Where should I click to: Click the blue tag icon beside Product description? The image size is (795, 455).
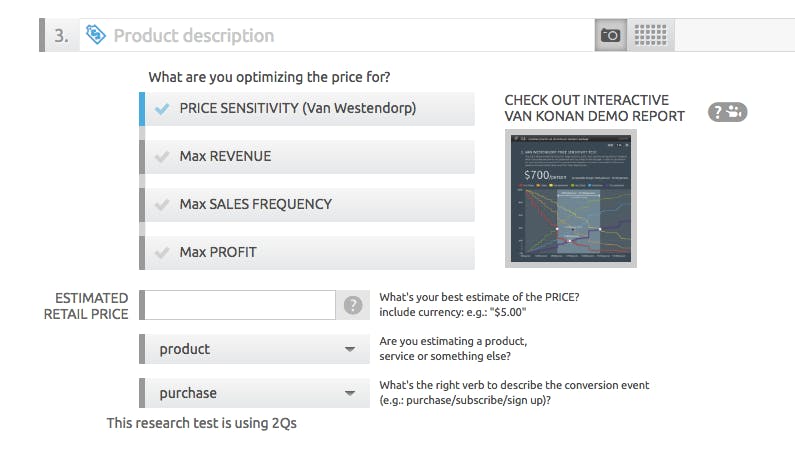pos(96,35)
